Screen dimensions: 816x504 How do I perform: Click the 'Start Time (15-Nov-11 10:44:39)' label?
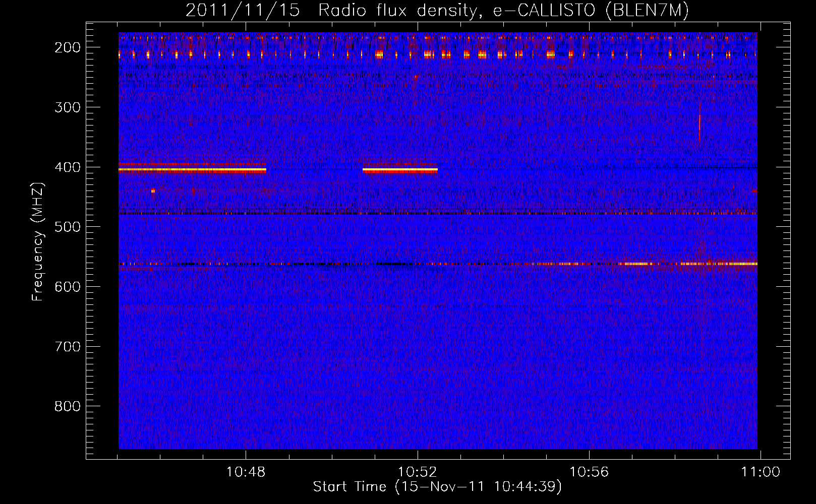click(437, 487)
